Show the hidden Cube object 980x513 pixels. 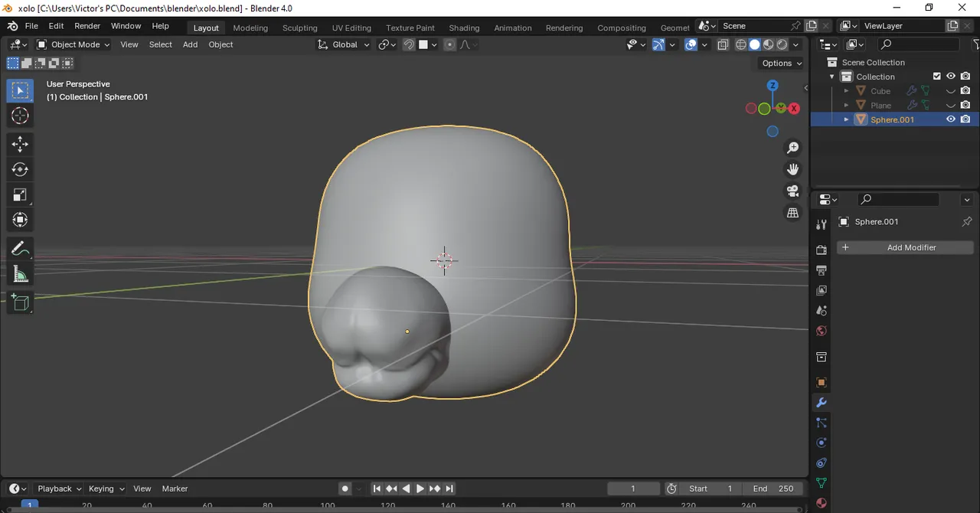coord(951,91)
